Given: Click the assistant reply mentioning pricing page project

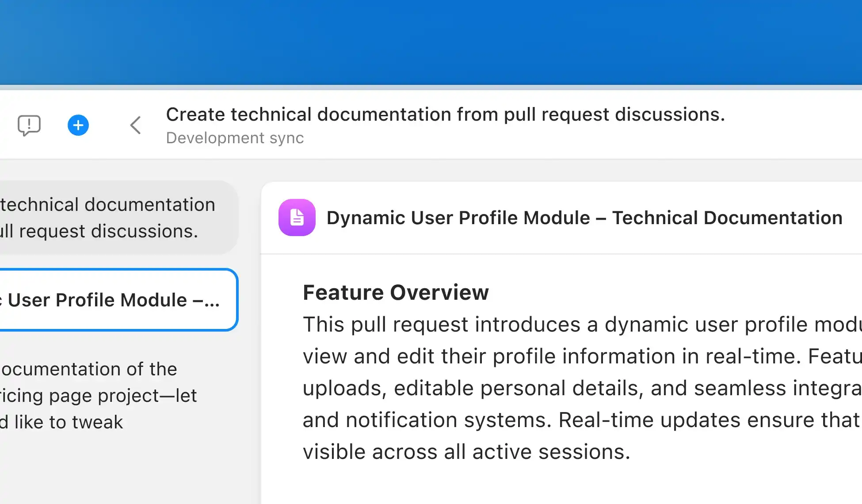Looking at the screenshot, I should click(98, 395).
